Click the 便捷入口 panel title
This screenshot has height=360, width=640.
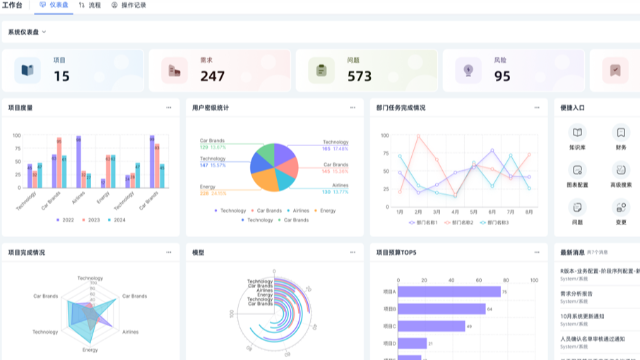pyautogui.click(x=572, y=108)
